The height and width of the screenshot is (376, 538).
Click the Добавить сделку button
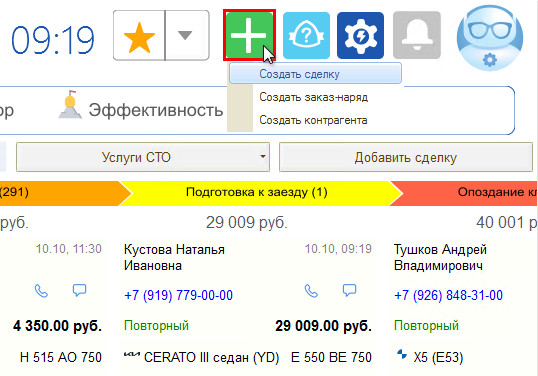click(x=406, y=157)
